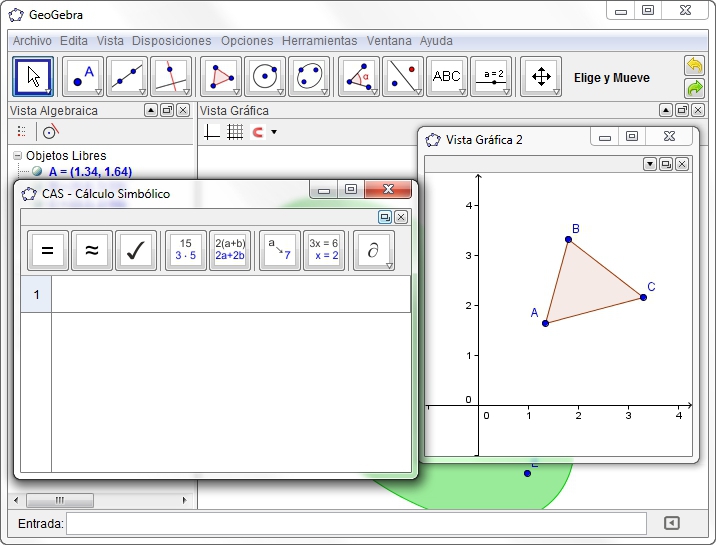Click the CAS Expand 2(a+b) button
This screenshot has height=545, width=716.
pyautogui.click(x=230, y=251)
